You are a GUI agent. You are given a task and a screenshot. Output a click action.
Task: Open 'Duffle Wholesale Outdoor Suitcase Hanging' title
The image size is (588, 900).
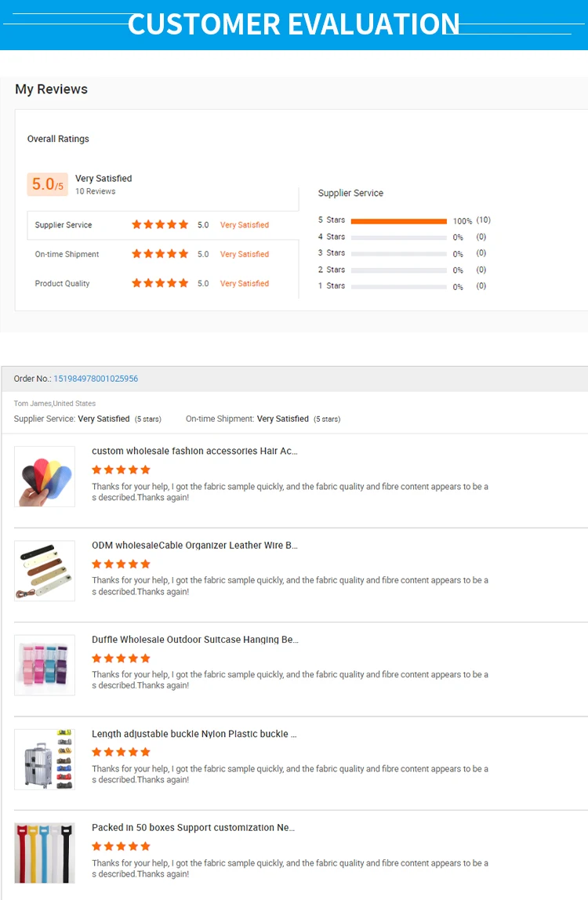point(194,640)
